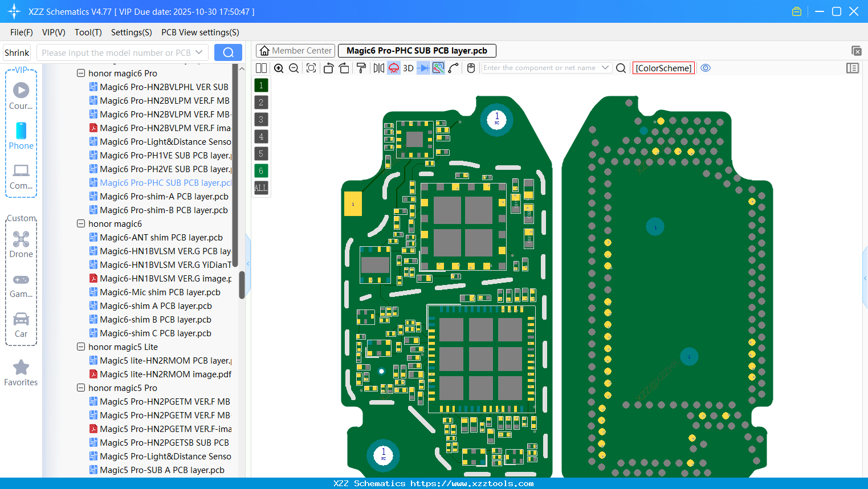Show ALL PCB layers
This screenshot has height=489, width=868.
261,188
